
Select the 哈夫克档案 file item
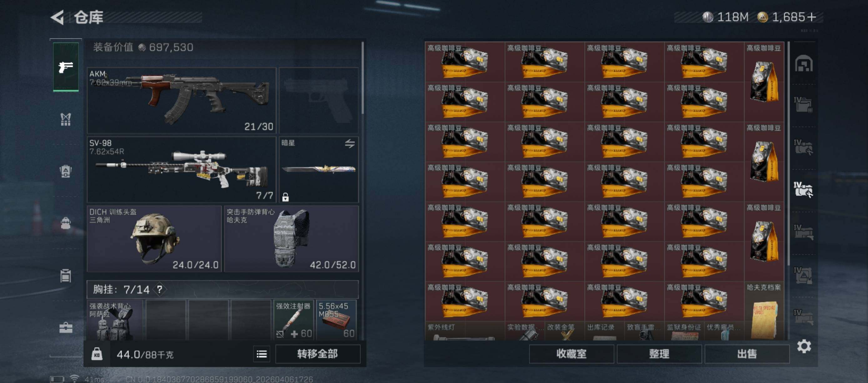[764, 310]
